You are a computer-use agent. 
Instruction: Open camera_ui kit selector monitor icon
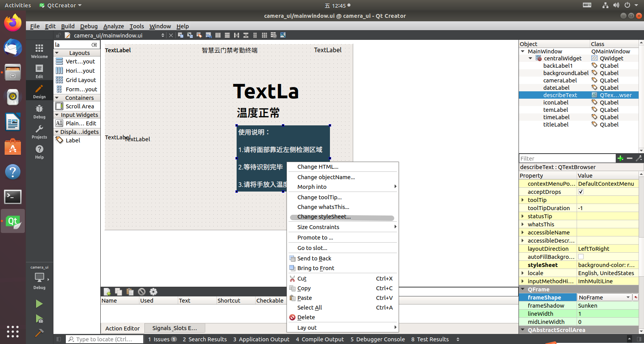point(39,277)
